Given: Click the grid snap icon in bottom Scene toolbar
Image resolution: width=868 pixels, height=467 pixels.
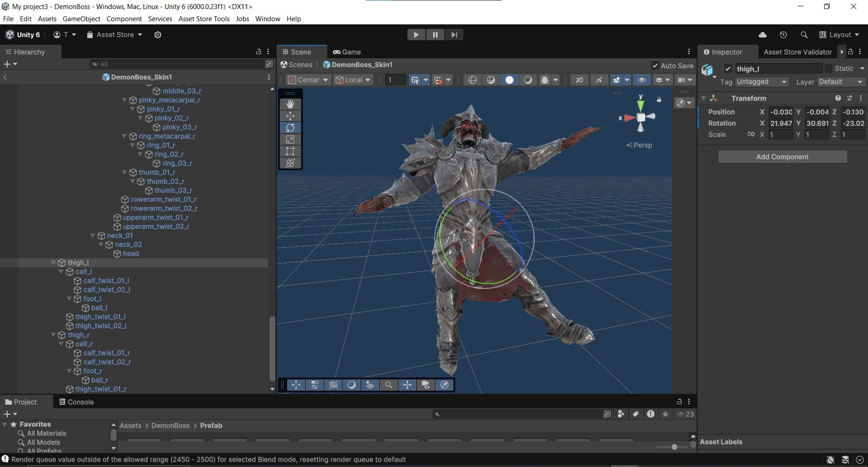Looking at the screenshot, I should click(333, 385).
